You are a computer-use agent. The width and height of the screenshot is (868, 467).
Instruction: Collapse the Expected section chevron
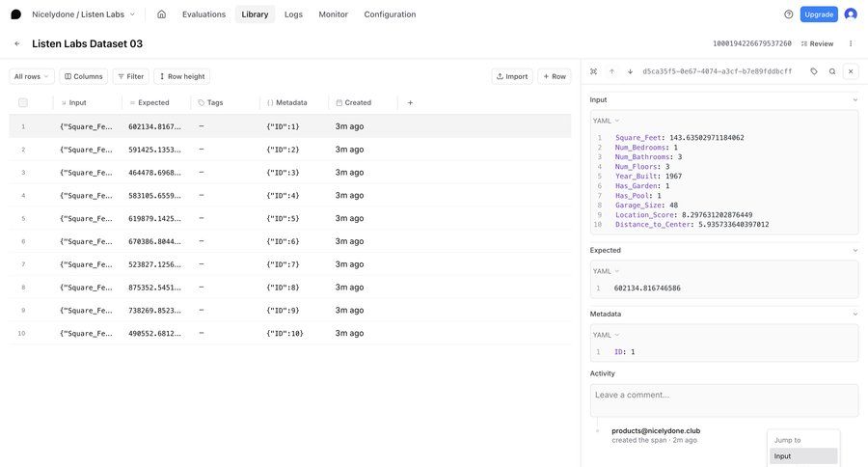854,251
